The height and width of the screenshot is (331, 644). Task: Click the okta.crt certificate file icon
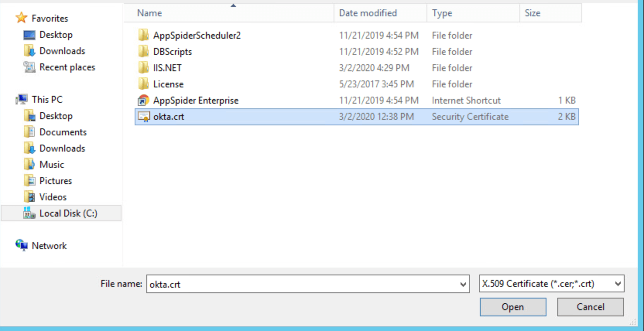pyautogui.click(x=144, y=117)
